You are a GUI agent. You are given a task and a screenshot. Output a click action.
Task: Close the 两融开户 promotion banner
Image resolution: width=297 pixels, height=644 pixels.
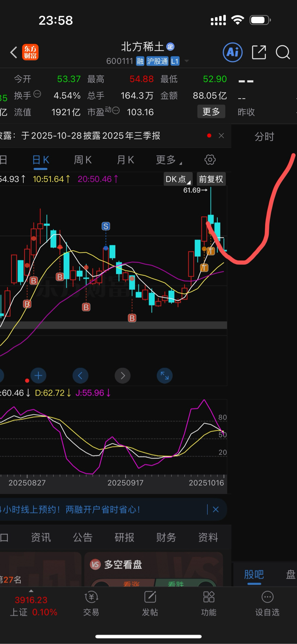(x=216, y=509)
